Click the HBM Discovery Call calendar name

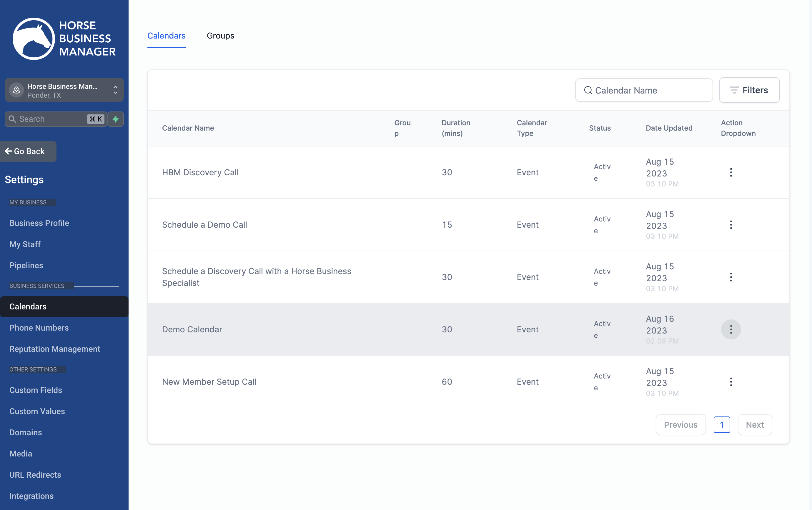click(200, 172)
